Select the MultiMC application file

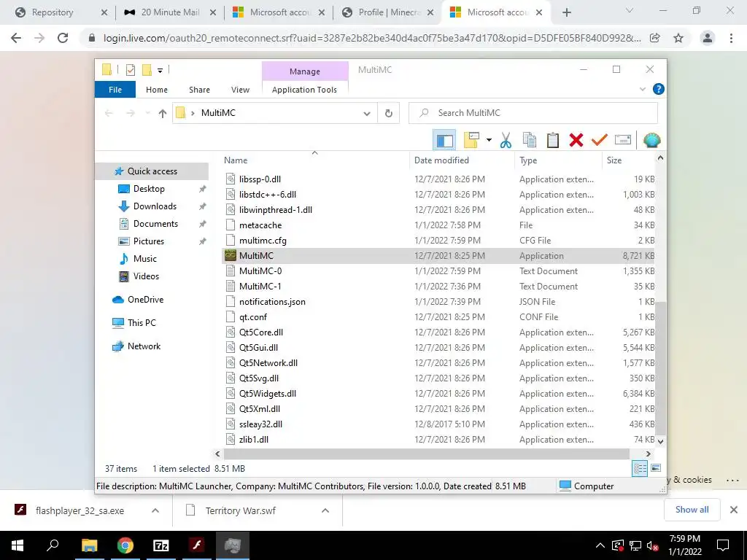coord(438,256)
